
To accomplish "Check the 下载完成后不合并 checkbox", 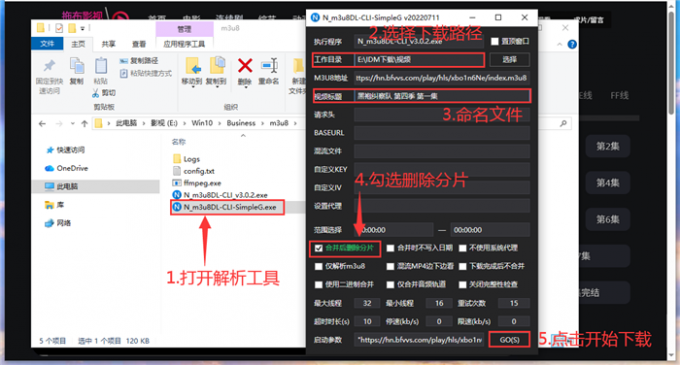I will coord(463,267).
